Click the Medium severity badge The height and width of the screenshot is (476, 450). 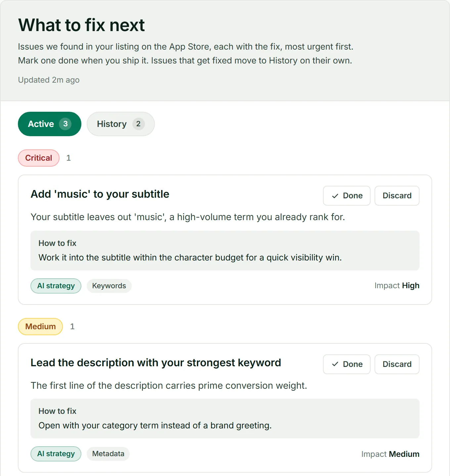40,327
